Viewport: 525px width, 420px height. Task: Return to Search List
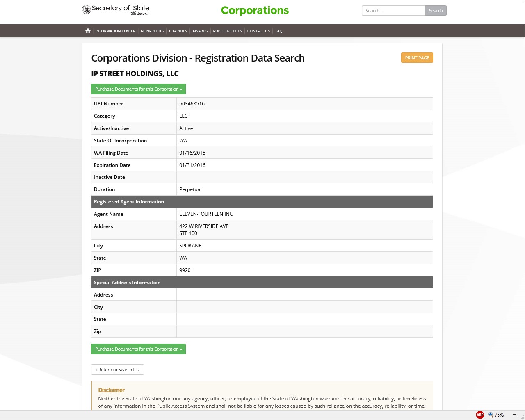[x=117, y=370]
